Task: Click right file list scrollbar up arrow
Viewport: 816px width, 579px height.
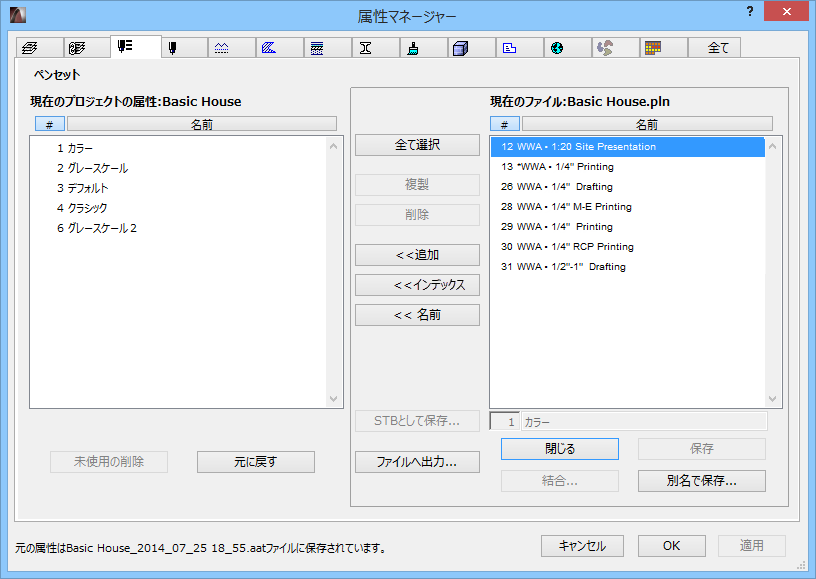Action: pyautogui.click(x=773, y=146)
